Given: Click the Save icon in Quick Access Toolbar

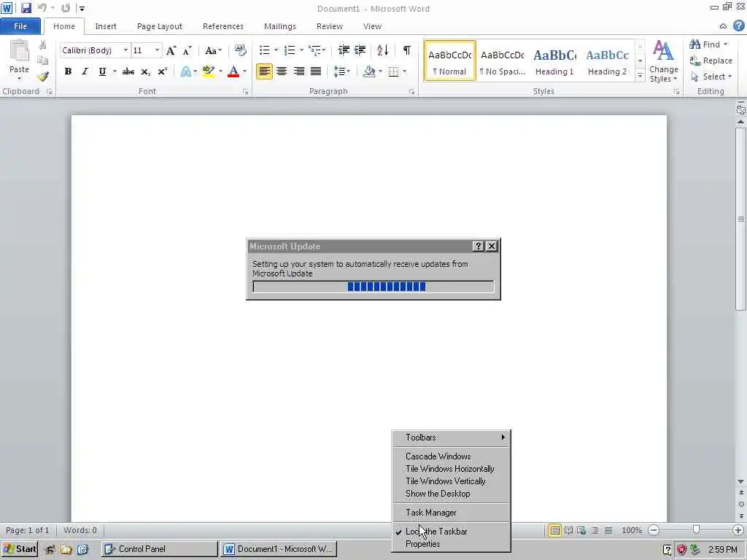Looking at the screenshot, I should pos(26,8).
